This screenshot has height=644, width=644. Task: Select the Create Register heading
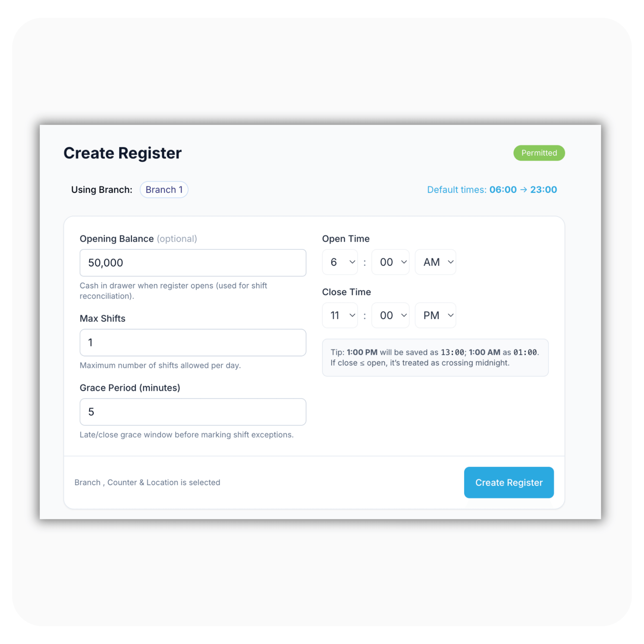tap(123, 153)
